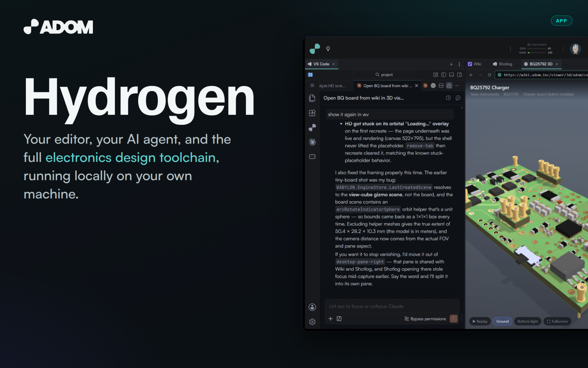Click the slash command icon
This screenshot has height=368, width=588.
tap(339, 319)
